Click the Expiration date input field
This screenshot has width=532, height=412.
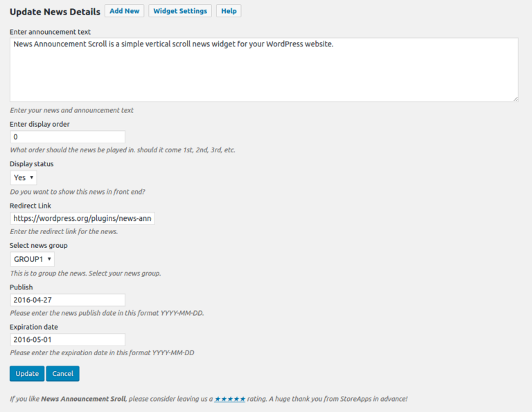pyautogui.click(x=67, y=340)
